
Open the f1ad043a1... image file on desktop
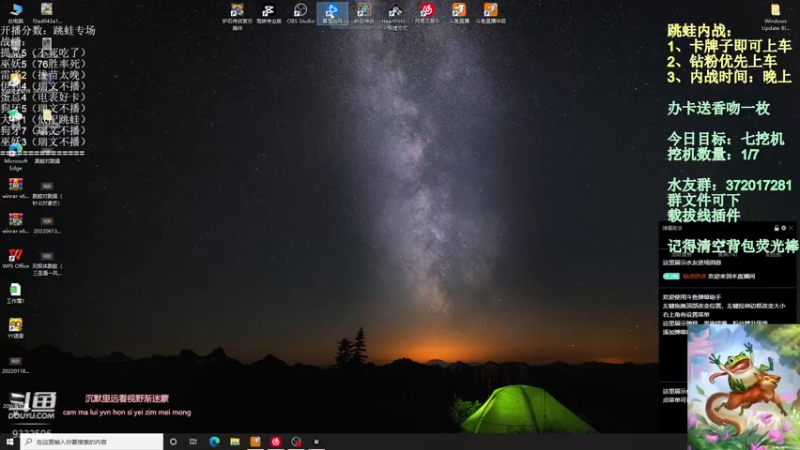coord(47,13)
